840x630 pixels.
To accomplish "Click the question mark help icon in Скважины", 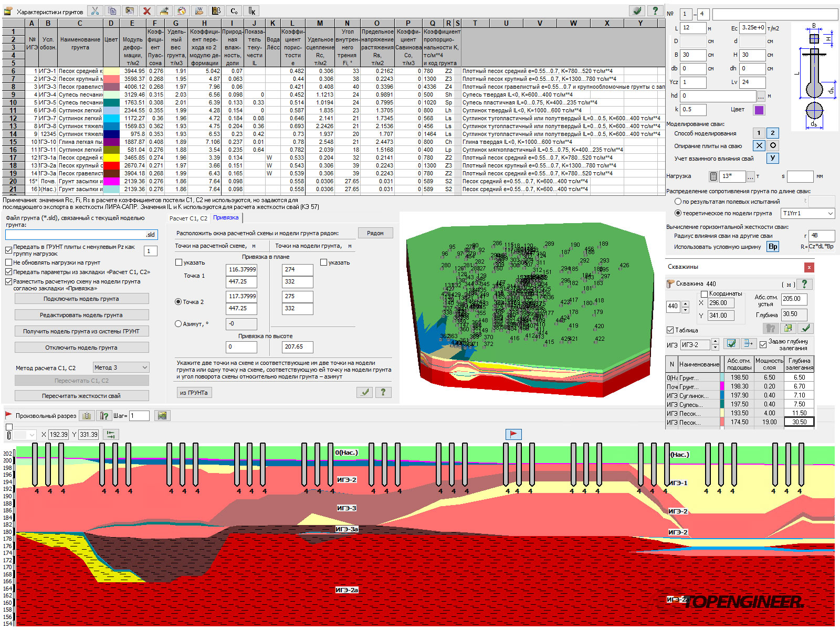I will tap(804, 284).
